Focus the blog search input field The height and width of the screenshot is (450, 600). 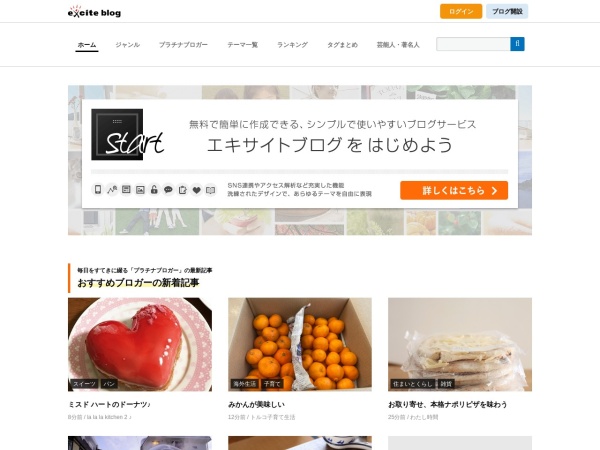(473, 44)
